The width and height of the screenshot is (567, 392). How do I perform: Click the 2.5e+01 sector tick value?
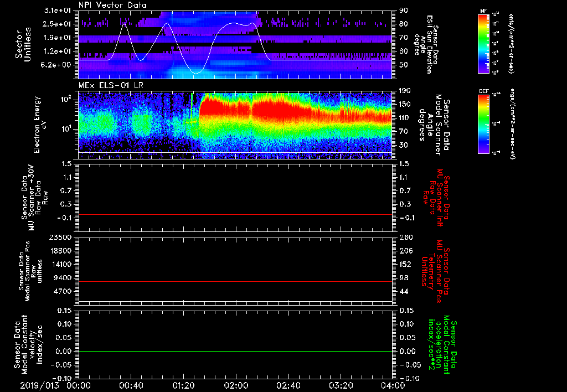click(x=58, y=24)
